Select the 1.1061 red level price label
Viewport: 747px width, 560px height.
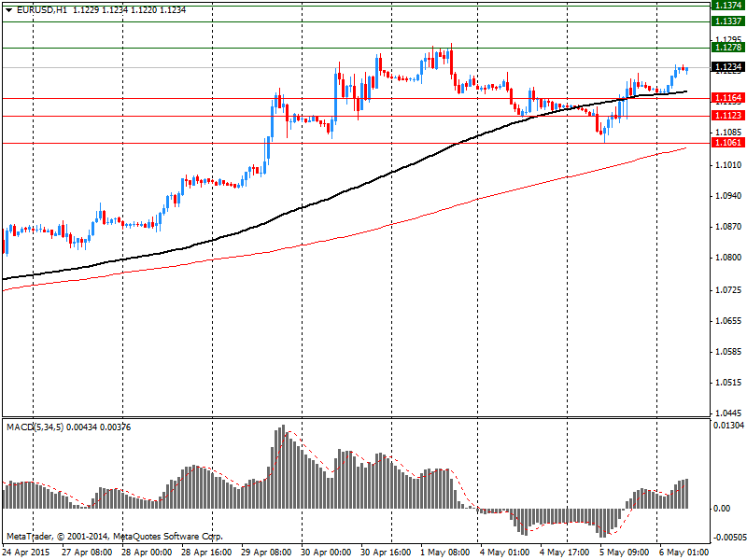pyautogui.click(x=728, y=143)
